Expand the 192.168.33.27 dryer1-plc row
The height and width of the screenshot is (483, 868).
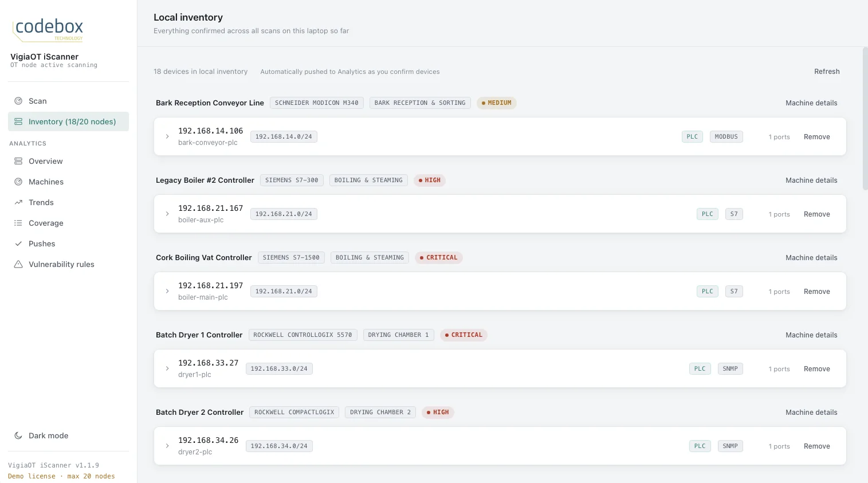(167, 368)
